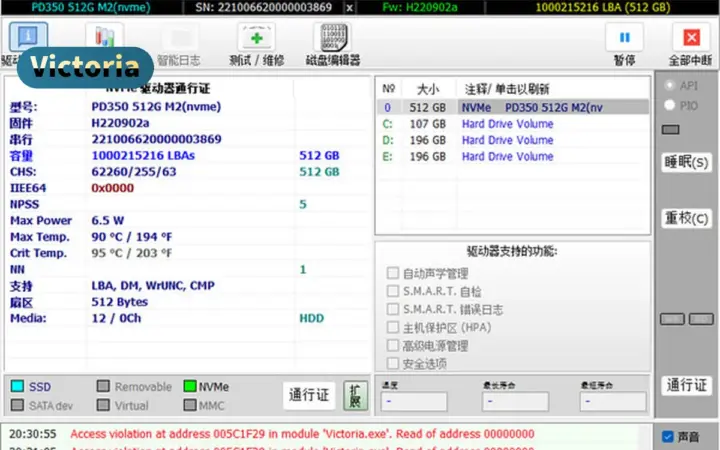Select drive 0 NVMe PD350 512G row

click(x=513, y=107)
